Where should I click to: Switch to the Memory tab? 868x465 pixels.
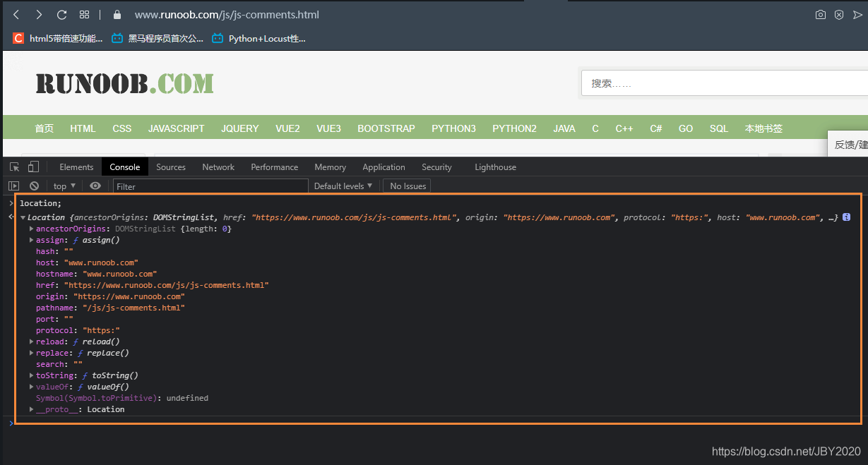click(331, 167)
